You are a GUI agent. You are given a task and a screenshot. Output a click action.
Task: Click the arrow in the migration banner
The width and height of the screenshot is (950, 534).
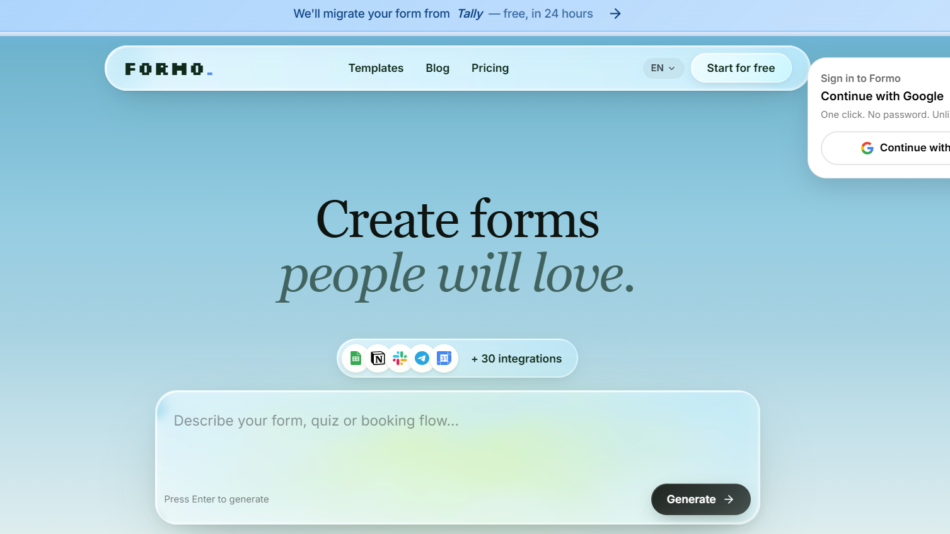615,13
